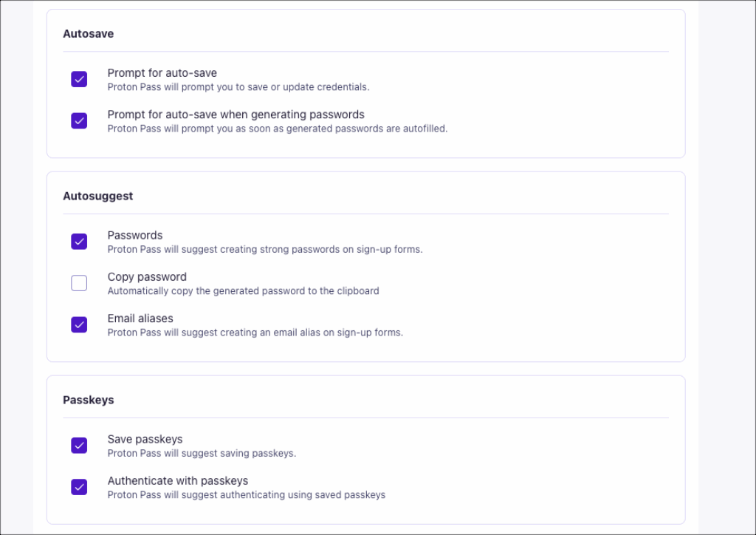Screen dimensions: 756x535
Task: Click 'Automatically copy the generated password' description
Action: 243,291
